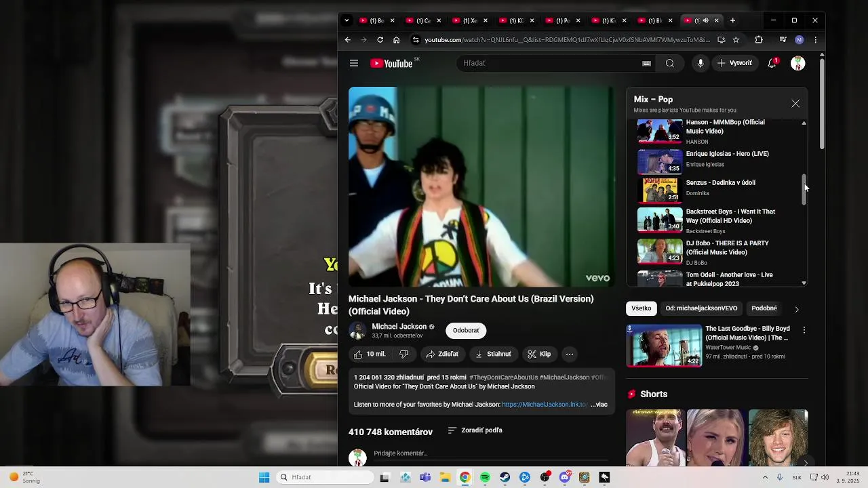Select the Všetko filter chip
This screenshot has width=868, height=488.
pyautogui.click(x=641, y=308)
